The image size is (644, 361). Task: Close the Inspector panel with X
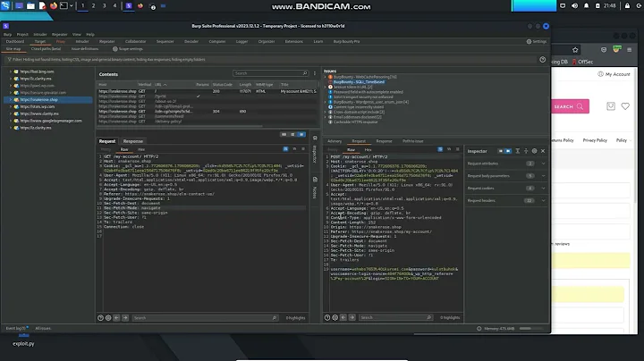(543, 151)
